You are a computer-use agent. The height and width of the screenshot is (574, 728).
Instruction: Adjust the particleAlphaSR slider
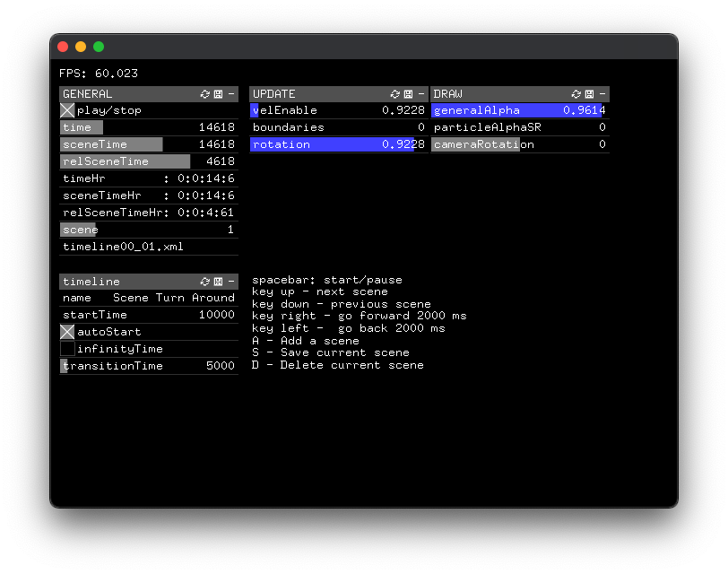pos(519,127)
